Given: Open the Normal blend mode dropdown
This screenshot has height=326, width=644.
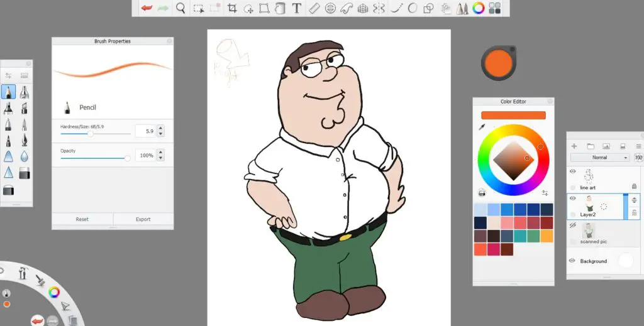Looking at the screenshot, I should click(x=599, y=158).
